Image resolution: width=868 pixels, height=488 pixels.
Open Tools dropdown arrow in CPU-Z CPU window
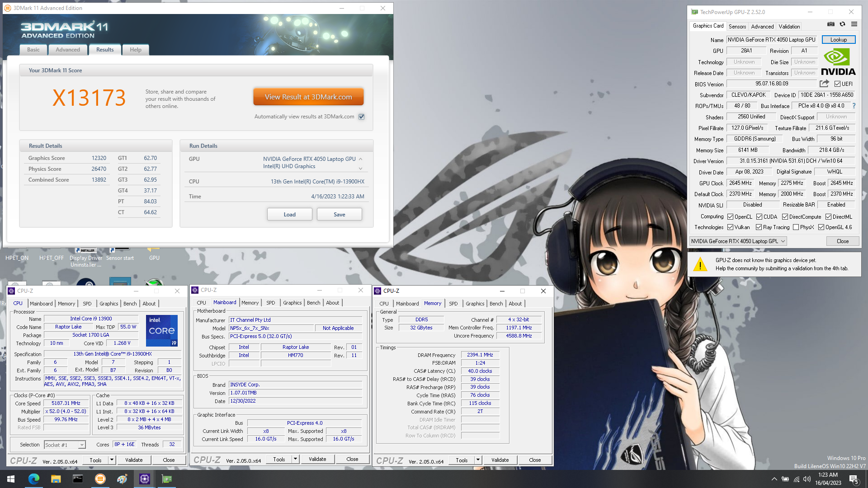[x=112, y=460]
